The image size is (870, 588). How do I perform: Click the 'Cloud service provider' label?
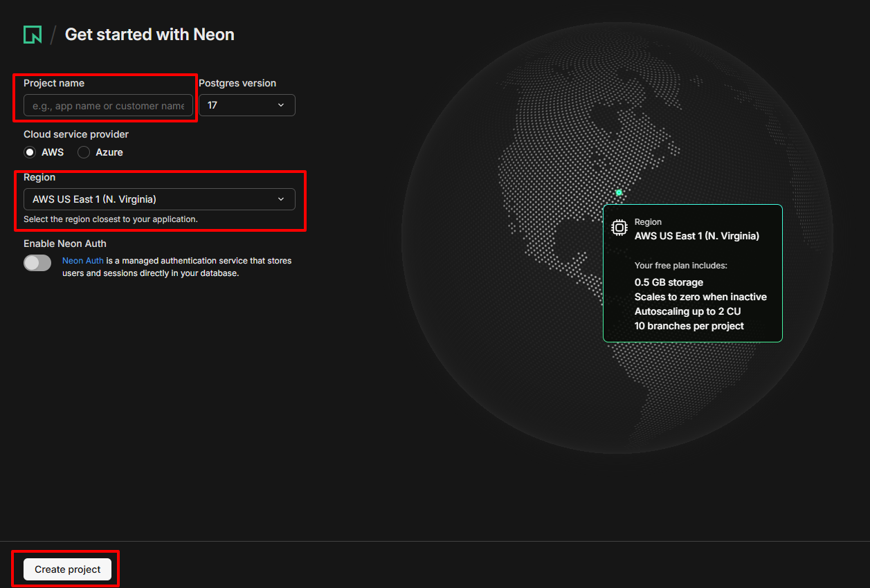[x=76, y=134]
